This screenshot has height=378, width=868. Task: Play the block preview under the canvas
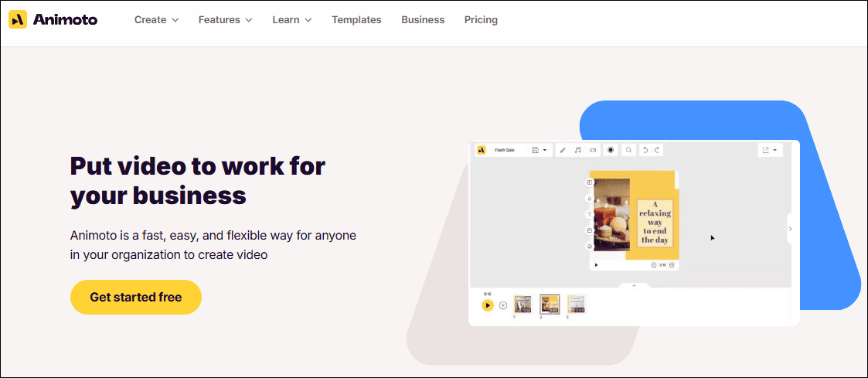[596, 265]
